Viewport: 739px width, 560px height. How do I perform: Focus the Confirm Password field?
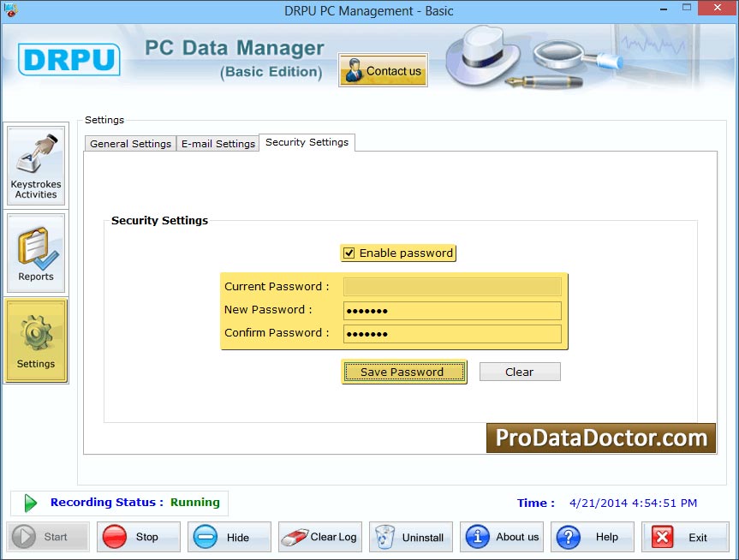pos(452,334)
